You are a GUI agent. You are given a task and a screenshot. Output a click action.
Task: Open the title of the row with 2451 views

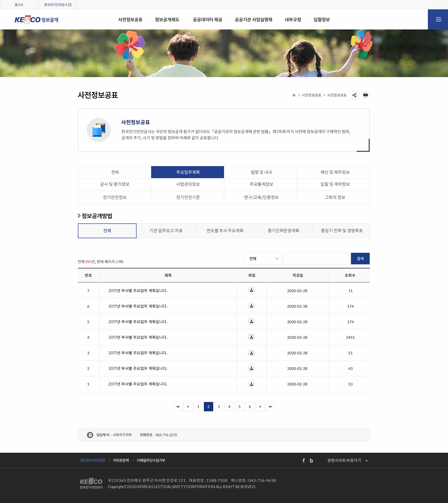tap(138, 337)
